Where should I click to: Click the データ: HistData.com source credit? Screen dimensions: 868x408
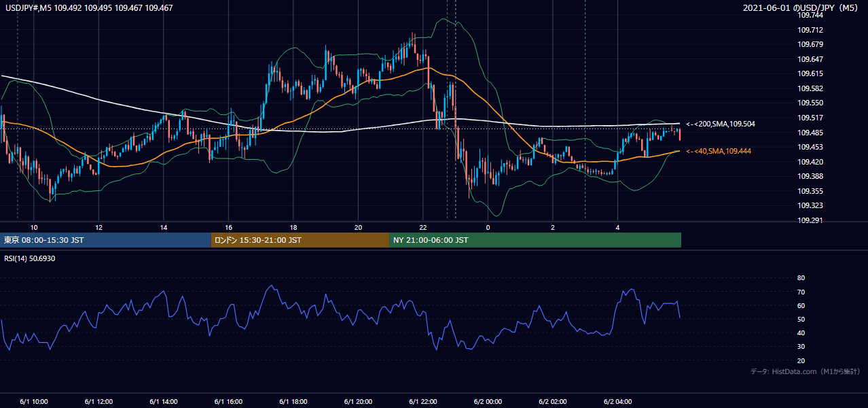[805, 371]
